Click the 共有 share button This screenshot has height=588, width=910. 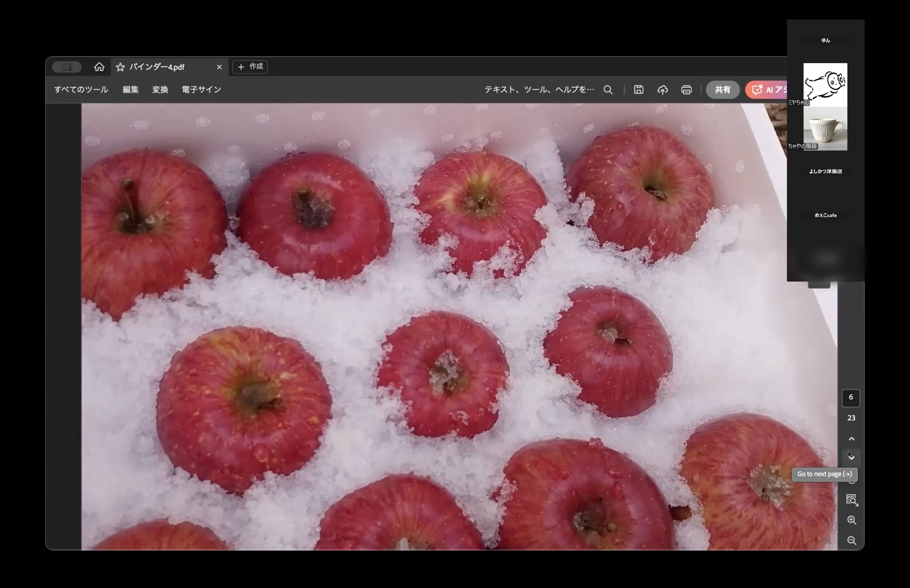(723, 90)
